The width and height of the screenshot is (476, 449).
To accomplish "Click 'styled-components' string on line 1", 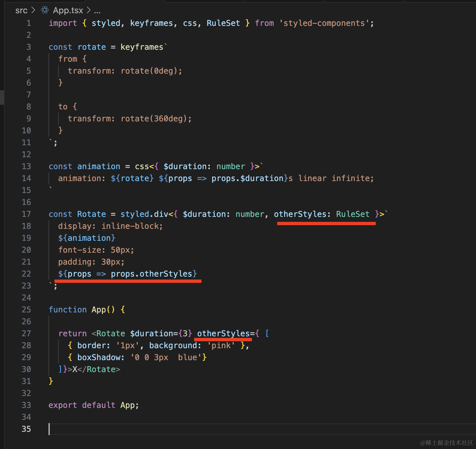I will [x=324, y=23].
